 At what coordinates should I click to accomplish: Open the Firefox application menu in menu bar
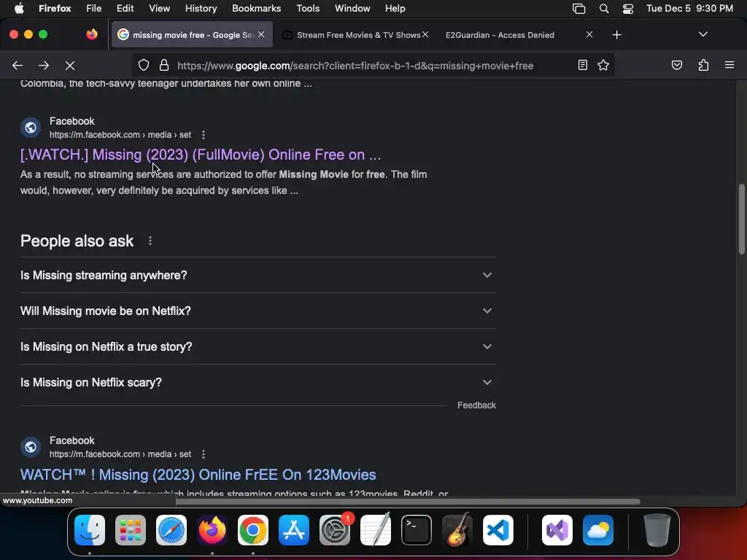[55, 8]
